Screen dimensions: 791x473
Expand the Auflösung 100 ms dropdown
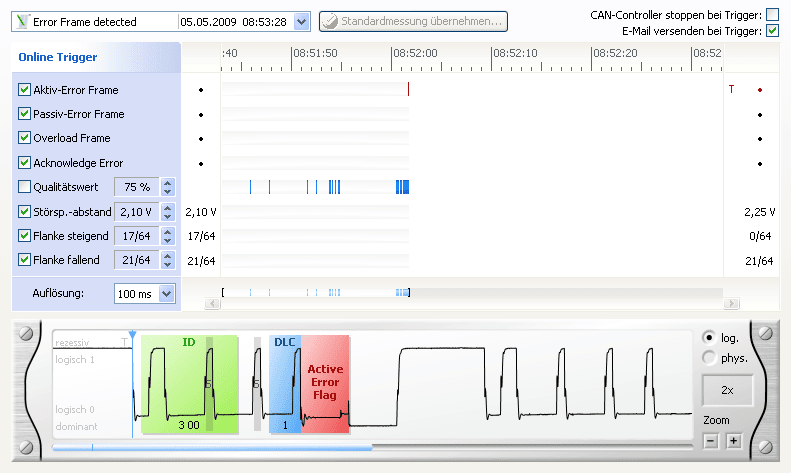(x=166, y=294)
